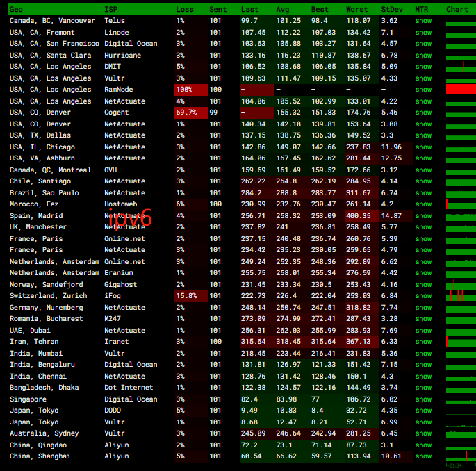Click show link for Los Angeles RamNode
The image size is (476, 471).
(423, 90)
